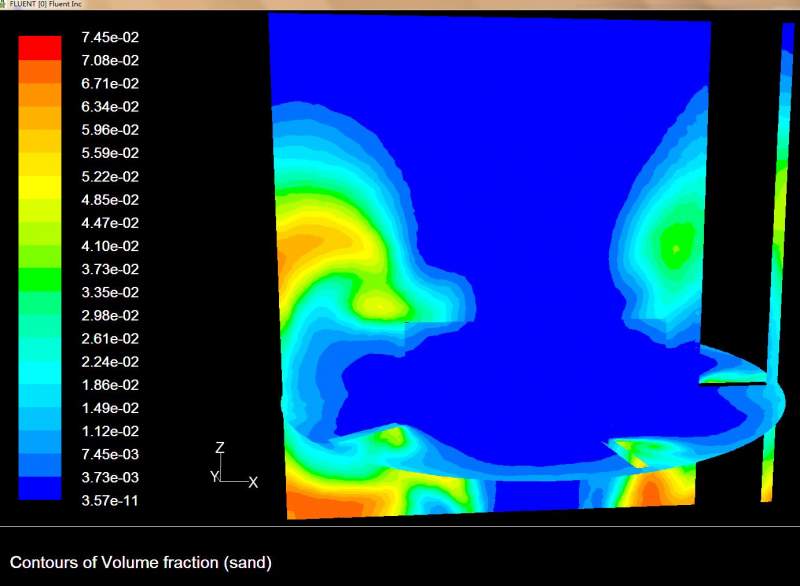Click the Contours of Volume fraction (sand) caption
Screen dimensions: 800x586
[141, 563]
